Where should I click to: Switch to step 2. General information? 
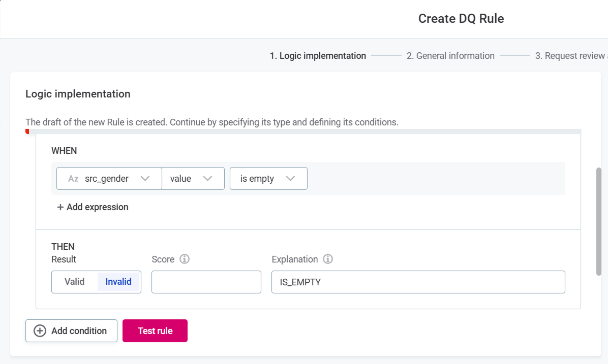pos(450,56)
